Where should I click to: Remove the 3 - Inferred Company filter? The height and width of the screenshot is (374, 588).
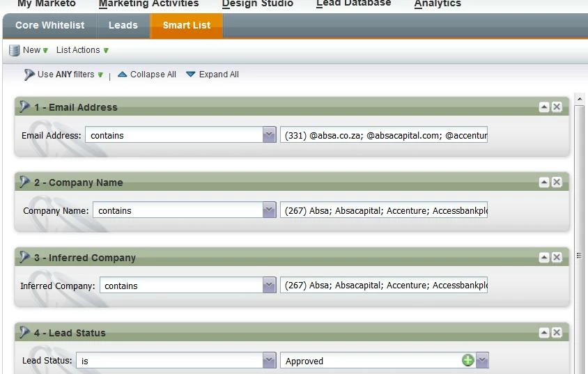[x=557, y=258]
